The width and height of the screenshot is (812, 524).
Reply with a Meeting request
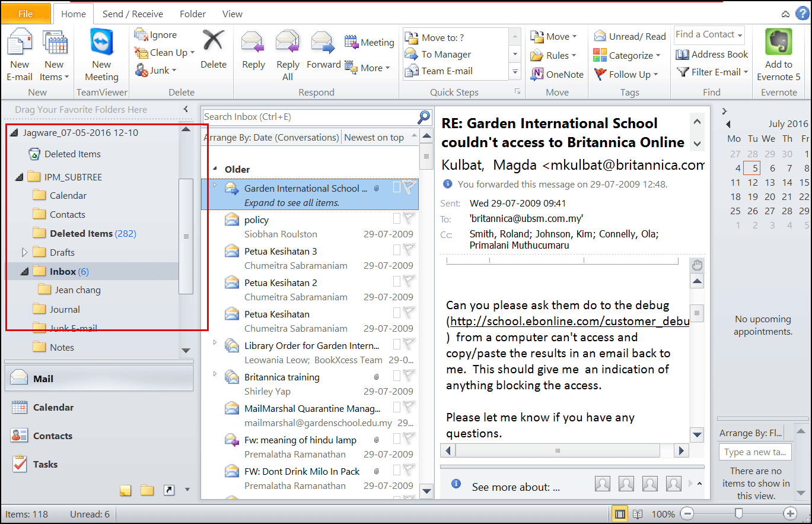(x=370, y=42)
